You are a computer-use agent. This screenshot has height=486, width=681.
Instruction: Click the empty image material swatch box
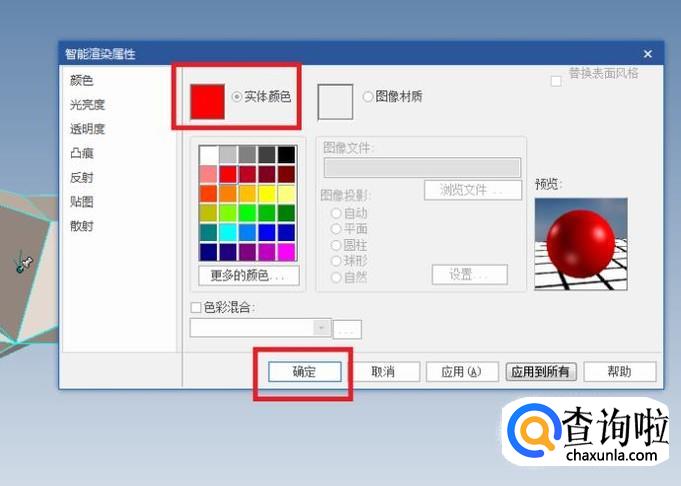tap(335, 102)
